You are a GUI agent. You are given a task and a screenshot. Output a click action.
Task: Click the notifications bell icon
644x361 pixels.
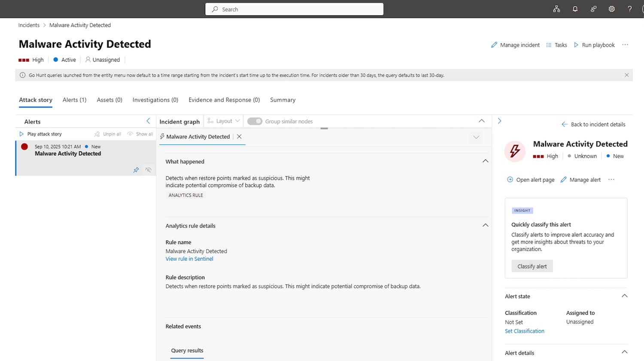[575, 9]
